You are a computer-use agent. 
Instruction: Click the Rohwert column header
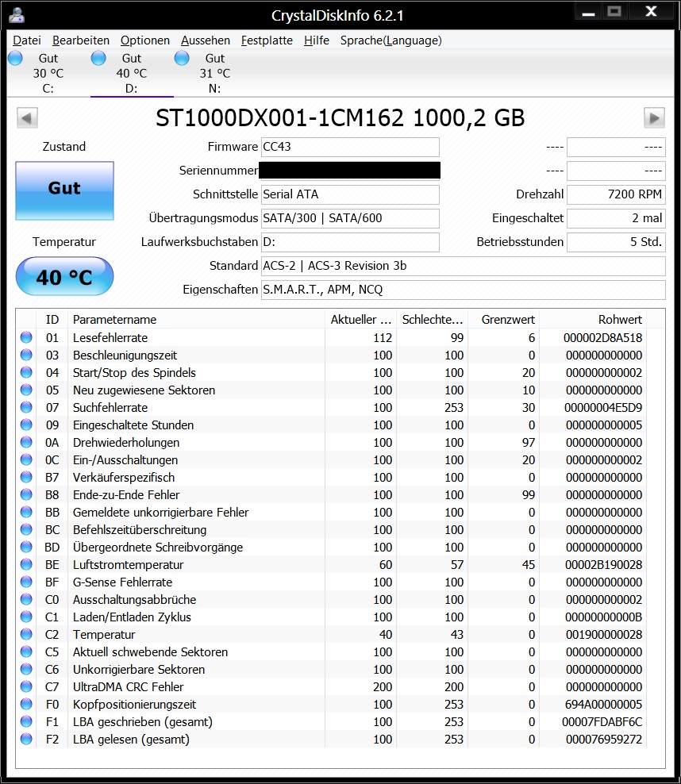[x=592, y=319]
